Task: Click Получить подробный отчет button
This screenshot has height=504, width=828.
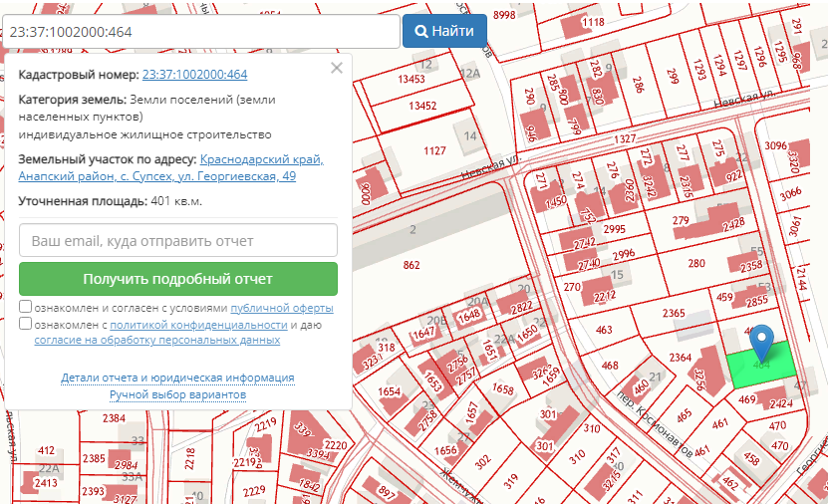Action: [x=178, y=279]
